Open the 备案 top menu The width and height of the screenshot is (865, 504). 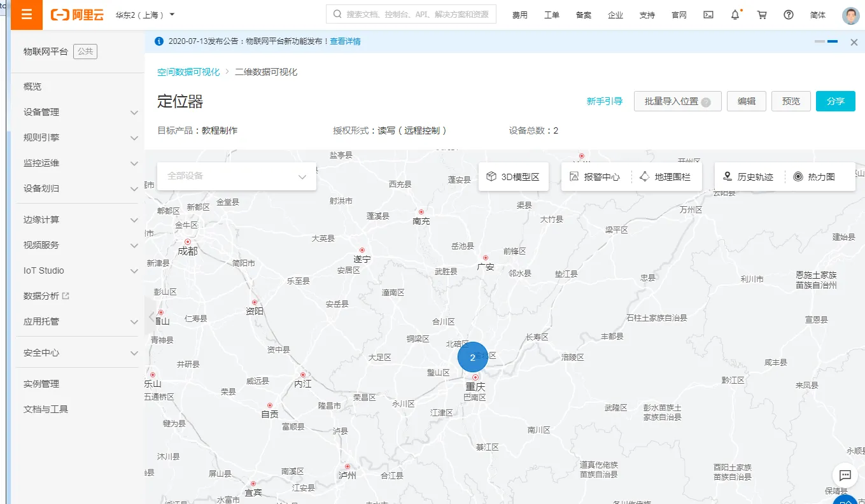(x=584, y=15)
